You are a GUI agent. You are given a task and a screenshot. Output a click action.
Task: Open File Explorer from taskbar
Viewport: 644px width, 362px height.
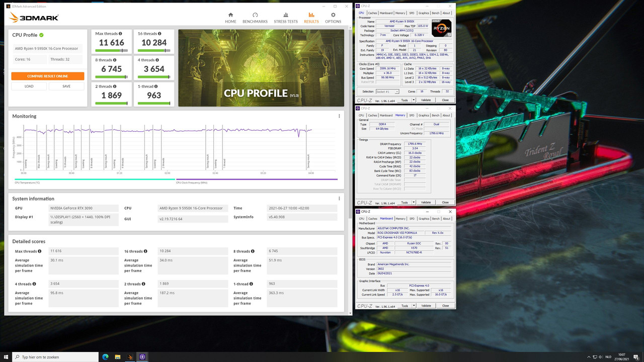point(118,357)
